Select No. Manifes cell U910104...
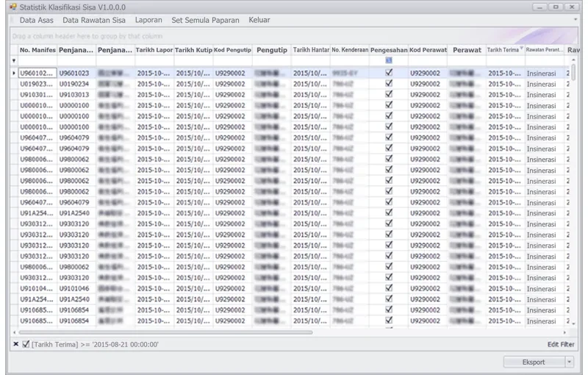Viewport: 588px width, 375px height. tap(37, 288)
